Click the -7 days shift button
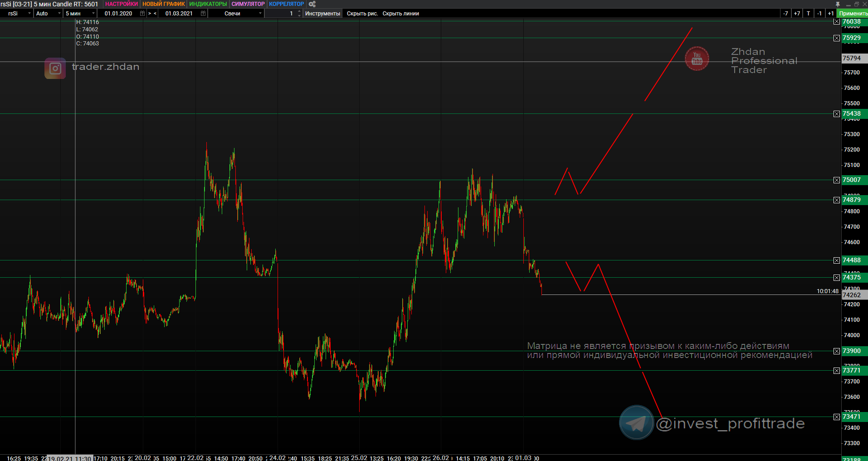The image size is (868, 461). click(785, 14)
